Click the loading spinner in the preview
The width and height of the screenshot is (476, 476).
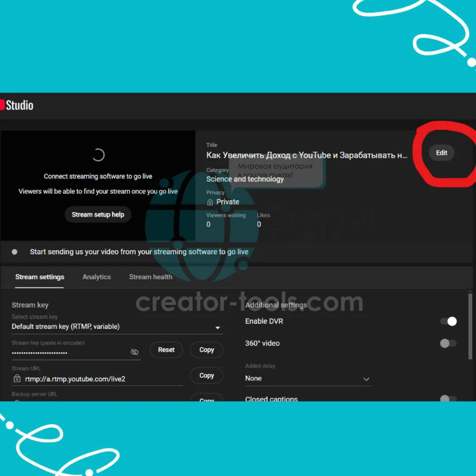(x=98, y=155)
